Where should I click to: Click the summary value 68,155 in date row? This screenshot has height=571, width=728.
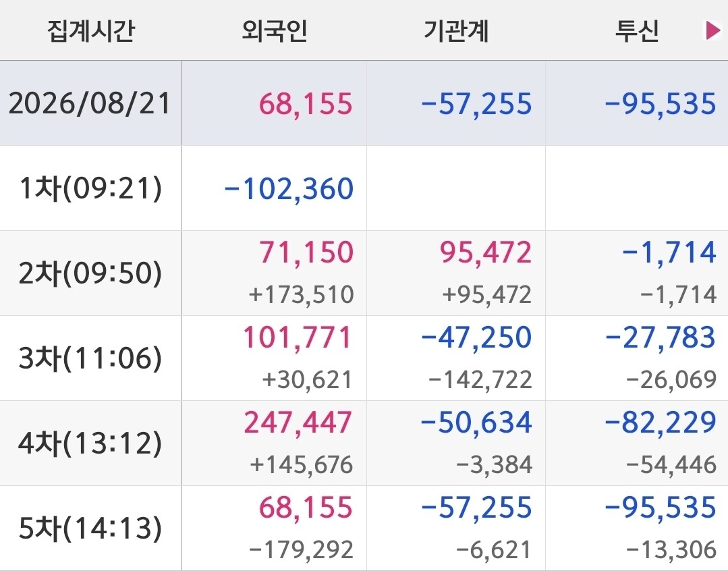coord(306,104)
